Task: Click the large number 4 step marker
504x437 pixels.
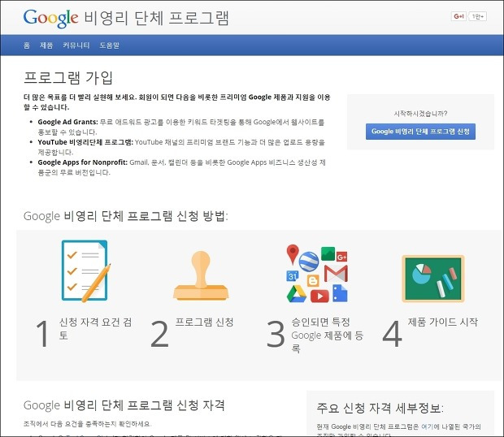Action: tap(392, 334)
